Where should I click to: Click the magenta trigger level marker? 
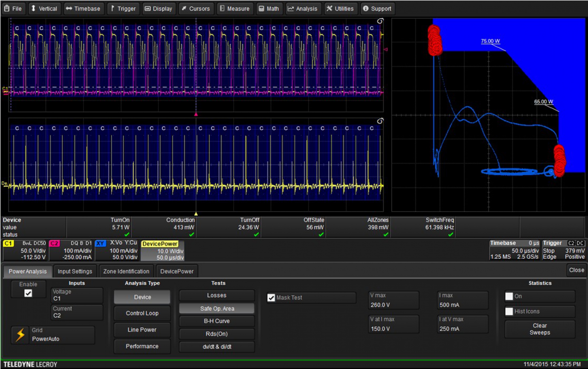[386, 49]
